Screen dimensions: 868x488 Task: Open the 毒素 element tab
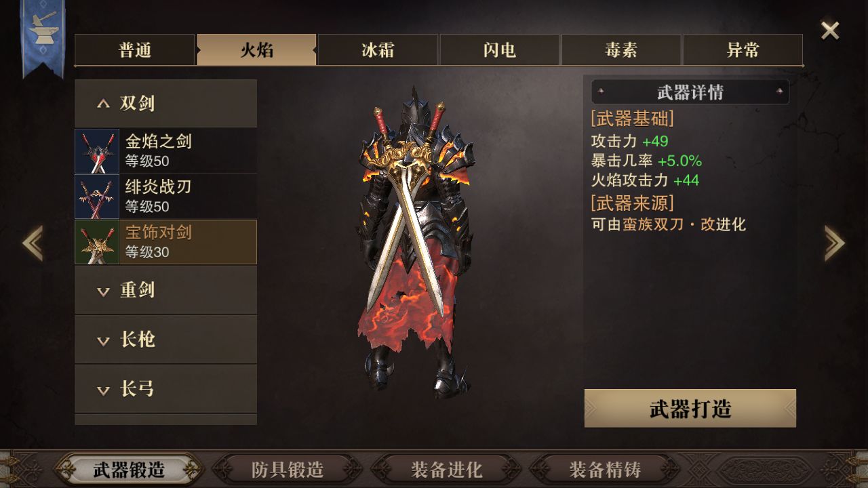[x=621, y=50]
